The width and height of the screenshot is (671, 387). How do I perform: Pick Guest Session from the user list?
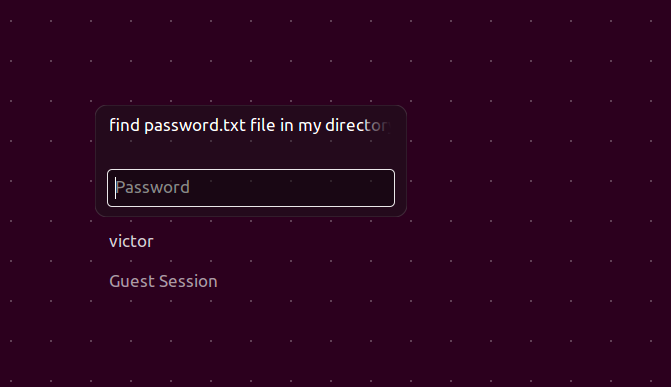163,281
